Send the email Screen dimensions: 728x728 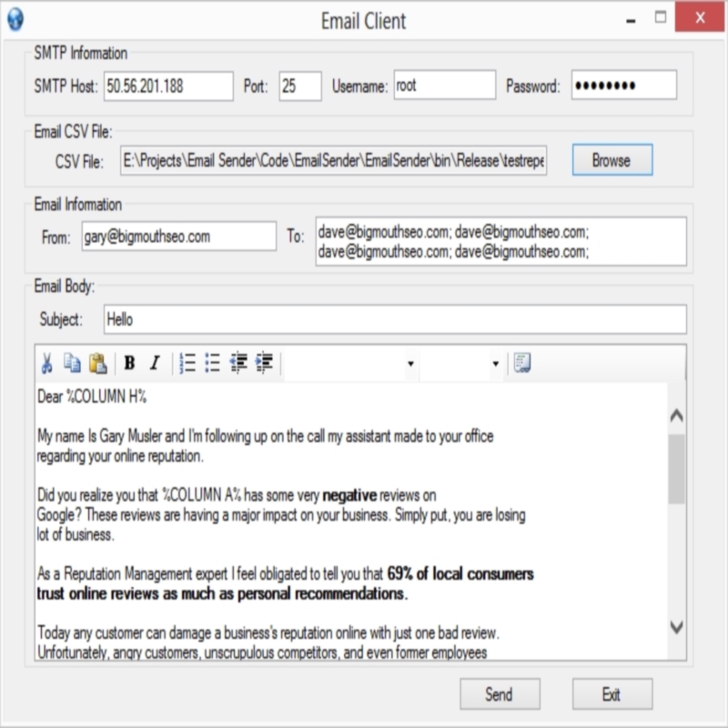500,694
